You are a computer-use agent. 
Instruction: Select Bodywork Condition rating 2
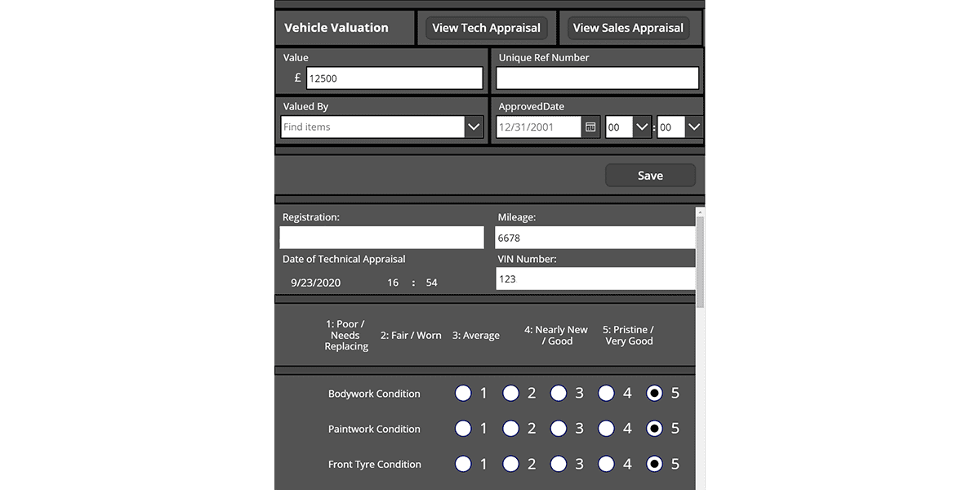[x=510, y=394]
